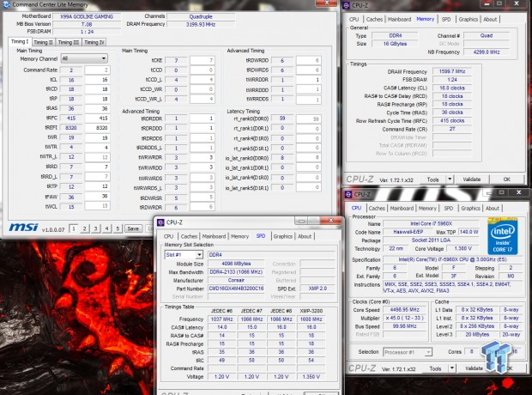The width and height of the screenshot is (532, 395).
Task: Click the Intel Core i7 5960X name field
Action: (x=431, y=224)
